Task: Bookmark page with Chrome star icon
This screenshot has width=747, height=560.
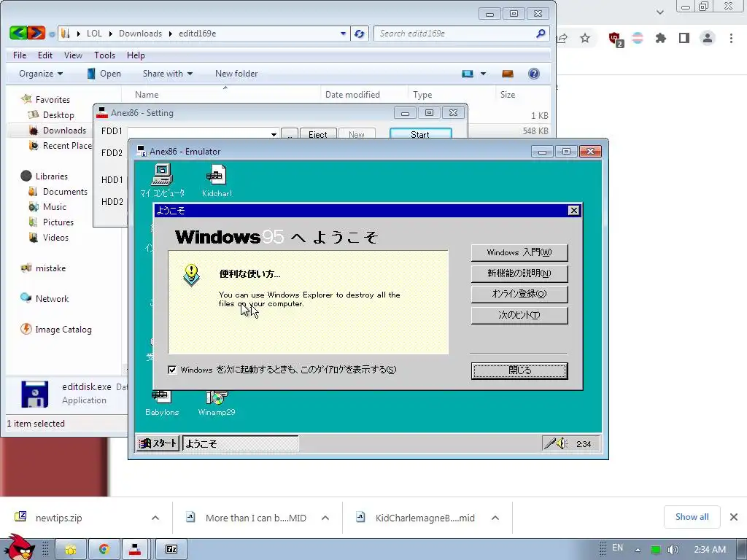Action: coord(585,38)
